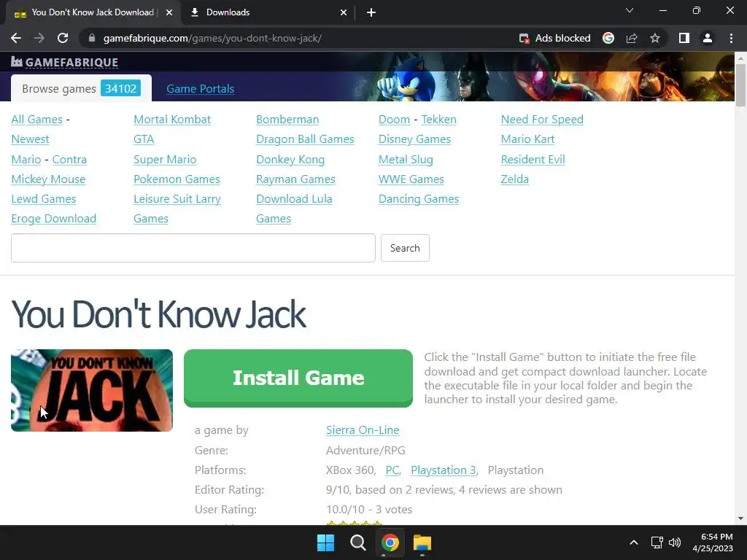
Task: Click the GameFabrique logo
Action: click(x=65, y=62)
